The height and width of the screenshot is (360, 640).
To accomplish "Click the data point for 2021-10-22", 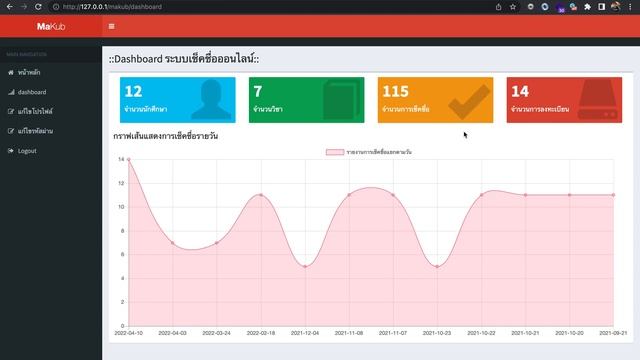I will 481,195.
